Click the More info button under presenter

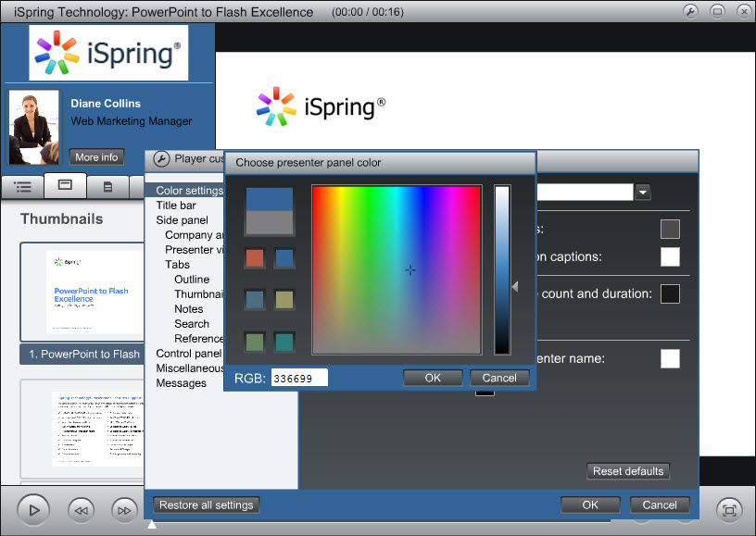pos(96,157)
